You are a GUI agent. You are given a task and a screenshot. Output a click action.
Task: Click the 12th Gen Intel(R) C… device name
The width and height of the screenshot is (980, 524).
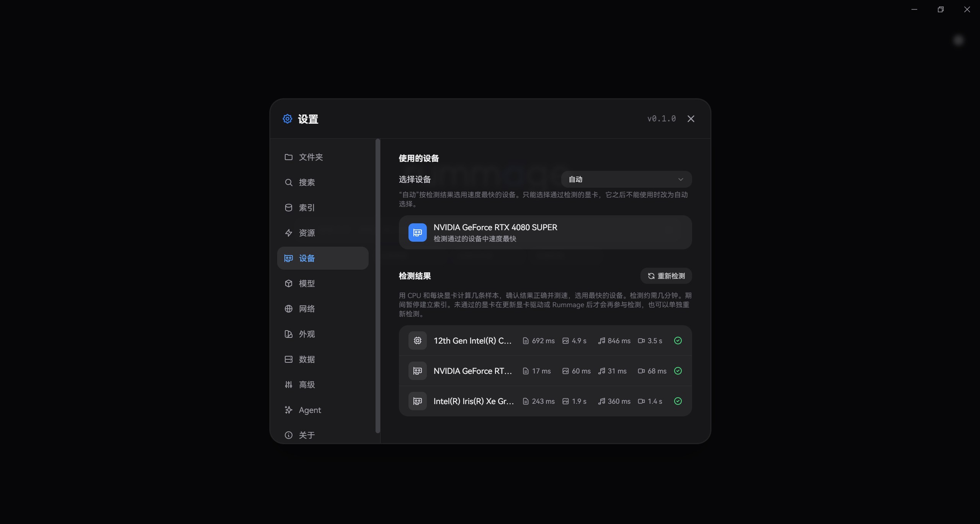point(472,341)
